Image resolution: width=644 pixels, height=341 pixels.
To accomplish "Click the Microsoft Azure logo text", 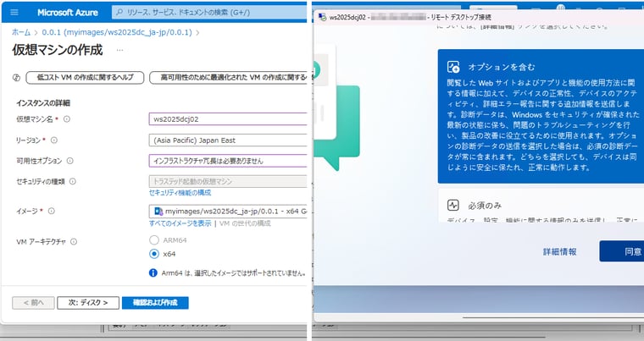I will pos(67,13).
